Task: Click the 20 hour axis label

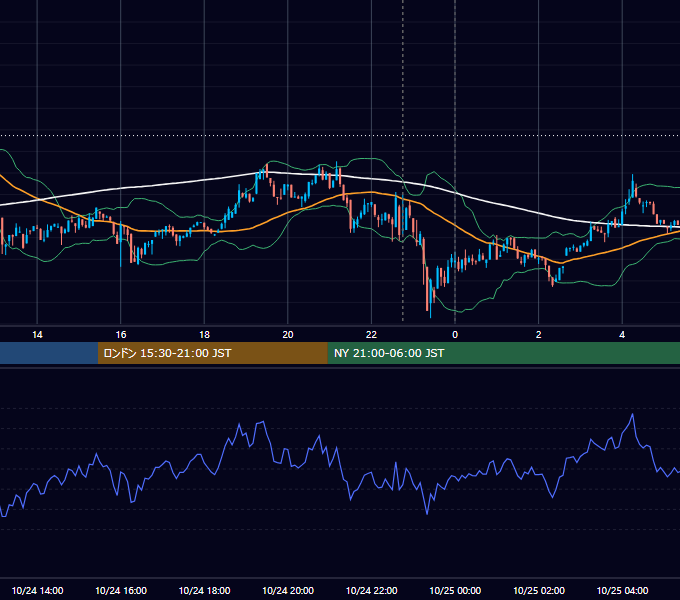Action: [288, 335]
